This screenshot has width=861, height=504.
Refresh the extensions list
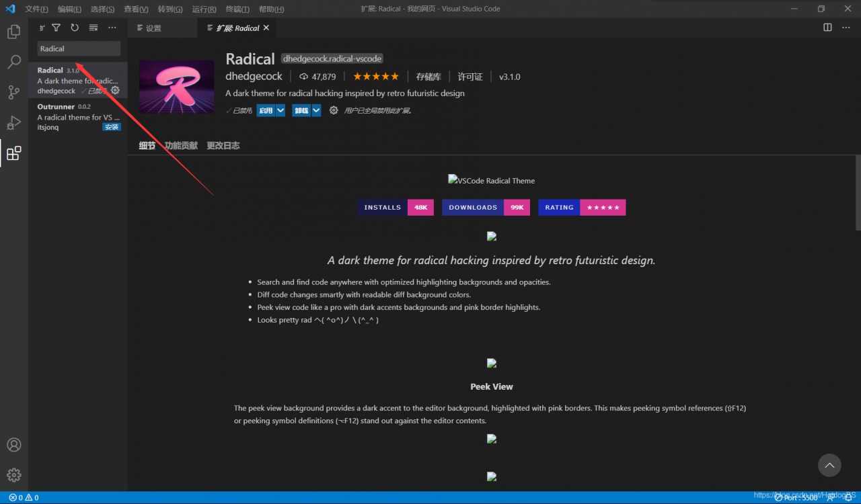[75, 28]
